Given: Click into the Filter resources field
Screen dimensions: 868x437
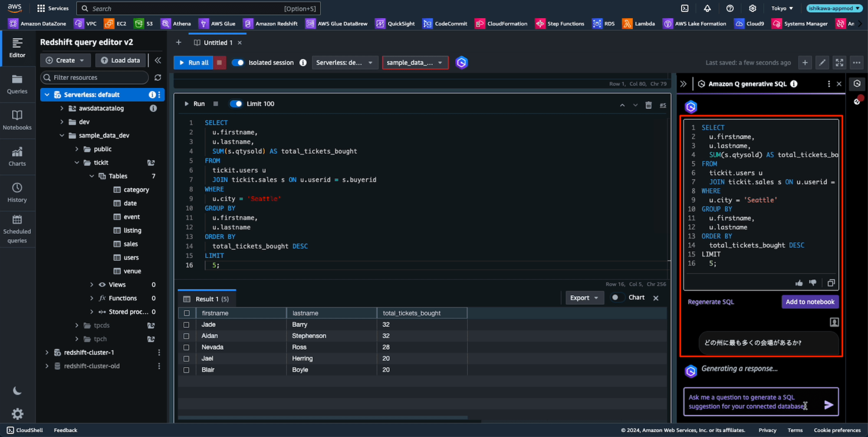Looking at the screenshot, I should pyautogui.click(x=95, y=77).
